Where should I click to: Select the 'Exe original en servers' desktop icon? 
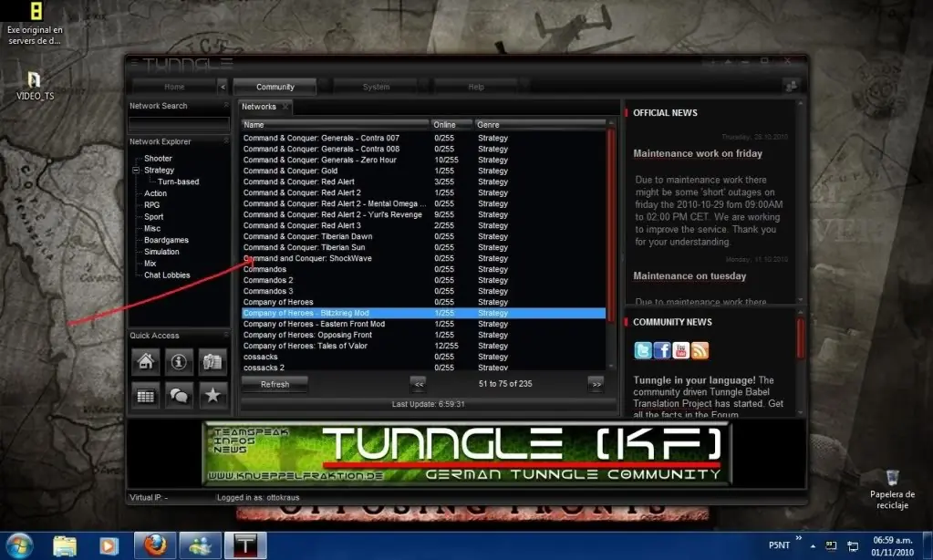tap(35, 24)
